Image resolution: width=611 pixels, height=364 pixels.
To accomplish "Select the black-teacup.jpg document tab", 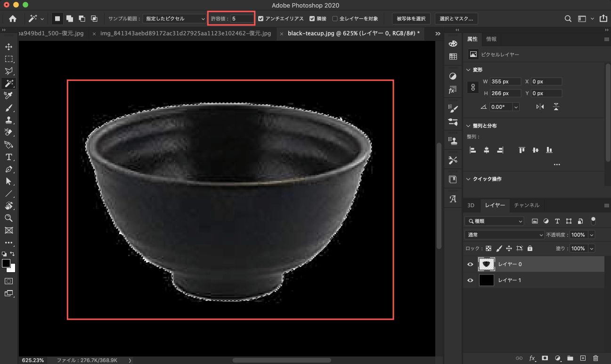I will coord(354,34).
